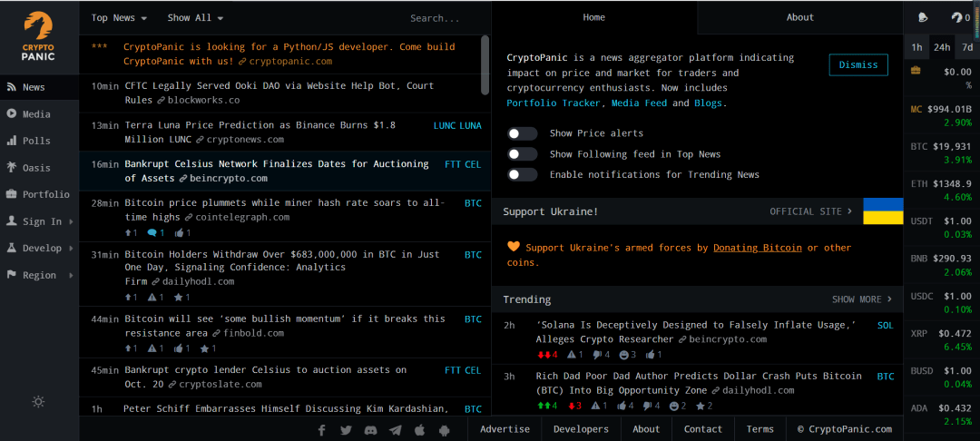Open the Media play icon in sidebar
The width and height of the screenshot is (980, 441).
tap(11, 113)
